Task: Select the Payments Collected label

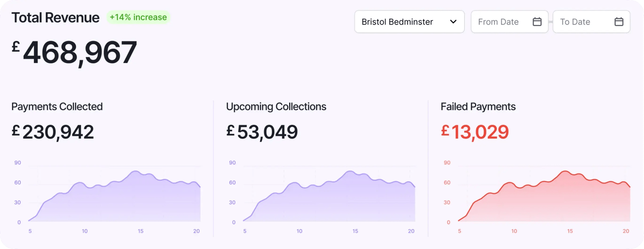Action: point(57,107)
